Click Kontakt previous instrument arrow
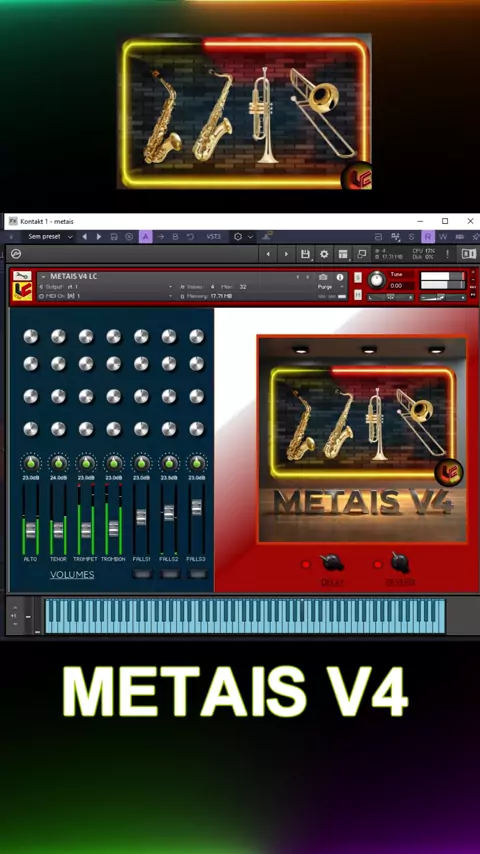This screenshot has width=480, height=854. pos(268,254)
